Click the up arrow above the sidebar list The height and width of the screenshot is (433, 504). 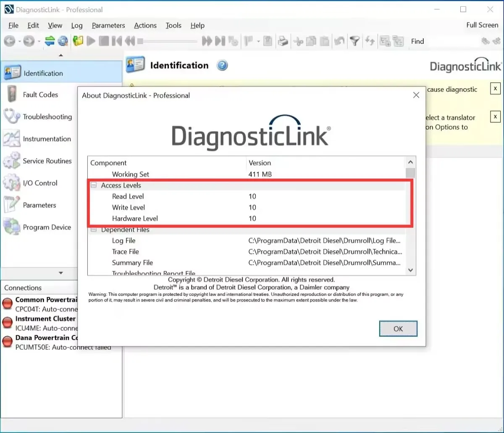(x=61, y=55)
